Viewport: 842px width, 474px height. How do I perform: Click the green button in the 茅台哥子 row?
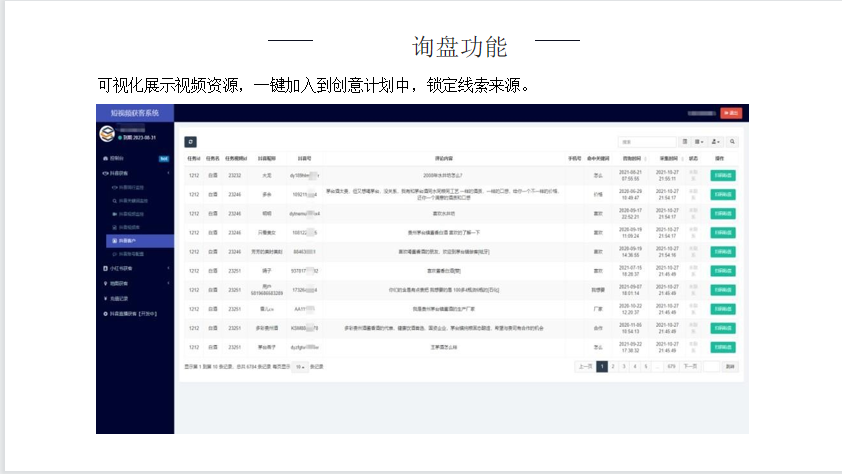pos(723,347)
